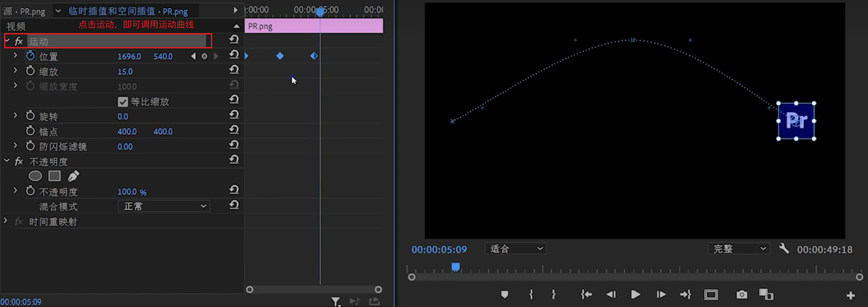Open the 混合模式 dropdown showing 正常
Screen dimensions: 868x307
coord(164,206)
